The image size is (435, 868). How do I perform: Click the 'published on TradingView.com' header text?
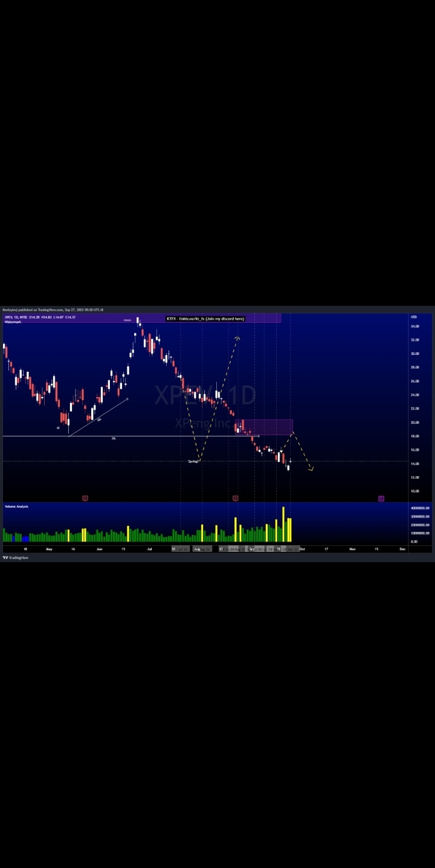41,309
